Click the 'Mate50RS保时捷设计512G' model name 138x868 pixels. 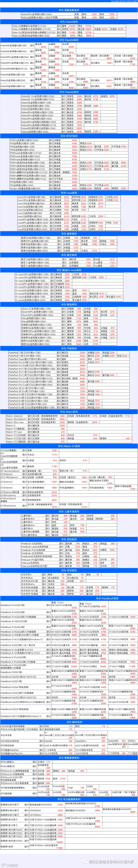[14, 69]
